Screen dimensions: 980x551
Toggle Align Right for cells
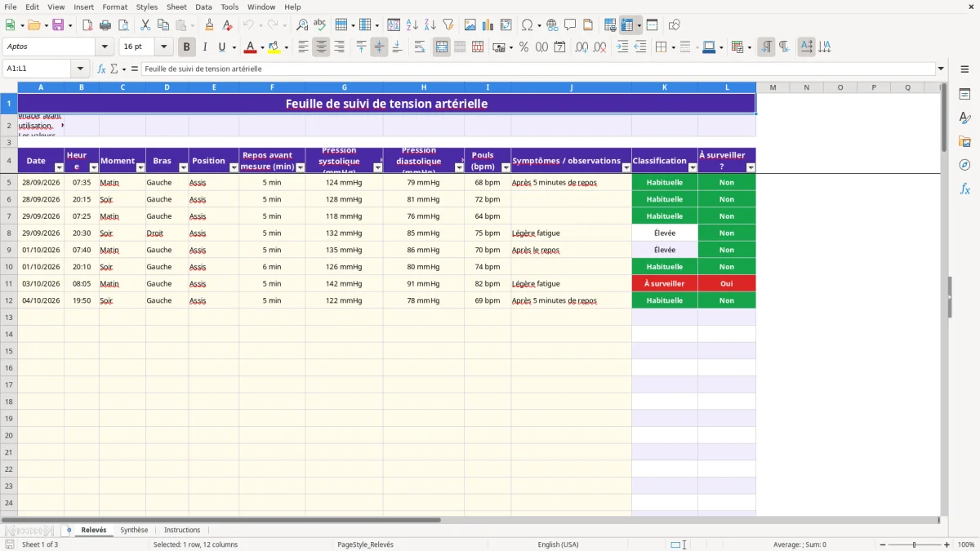coord(339,47)
